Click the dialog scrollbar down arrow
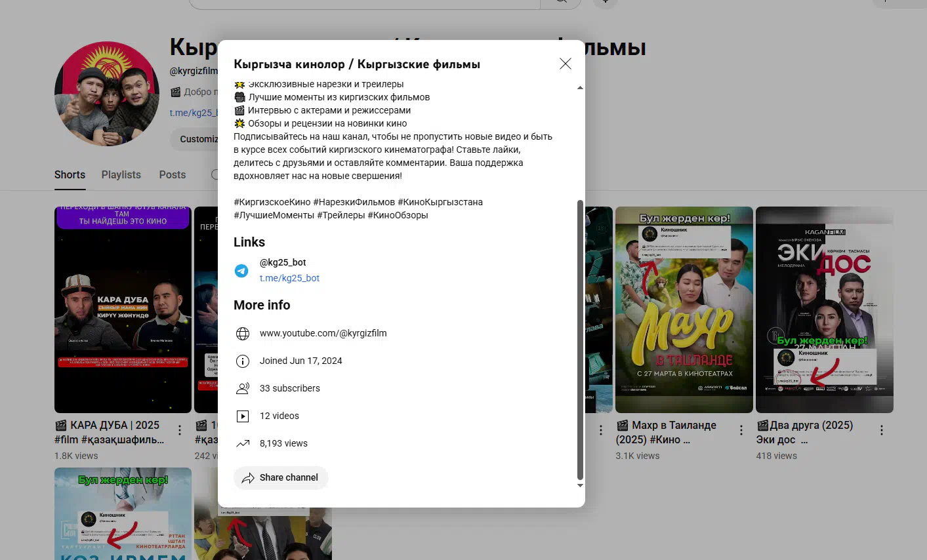This screenshot has width=927, height=560. point(580,485)
